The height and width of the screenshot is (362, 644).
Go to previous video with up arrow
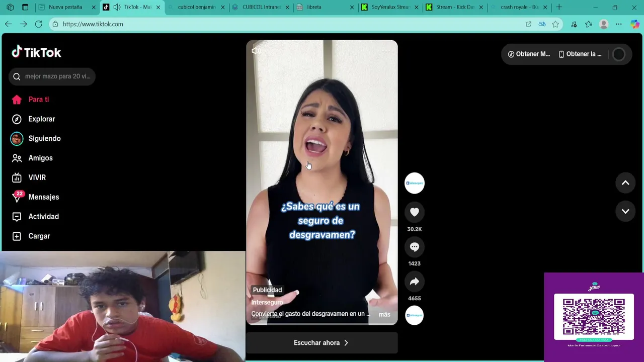coord(625,183)
